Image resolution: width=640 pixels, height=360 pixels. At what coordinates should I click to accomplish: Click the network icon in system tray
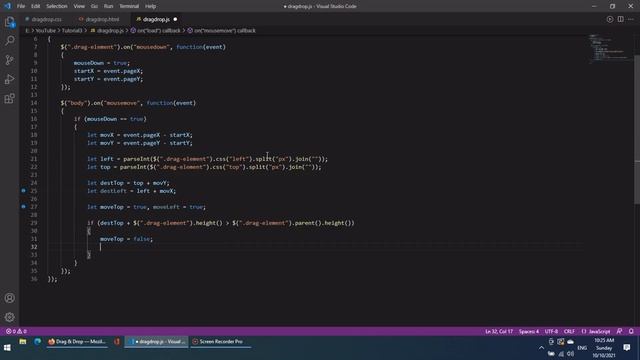(561, 354)
